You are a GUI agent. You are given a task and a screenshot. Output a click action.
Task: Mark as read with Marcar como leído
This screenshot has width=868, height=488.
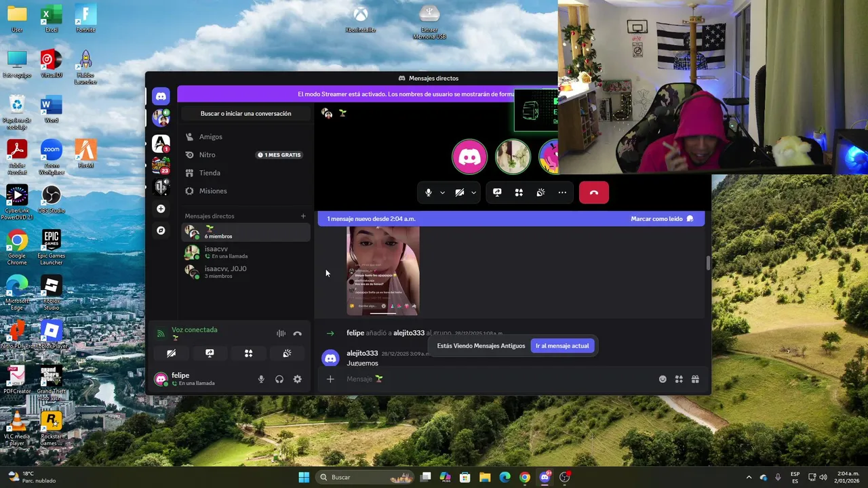point(662,219)
